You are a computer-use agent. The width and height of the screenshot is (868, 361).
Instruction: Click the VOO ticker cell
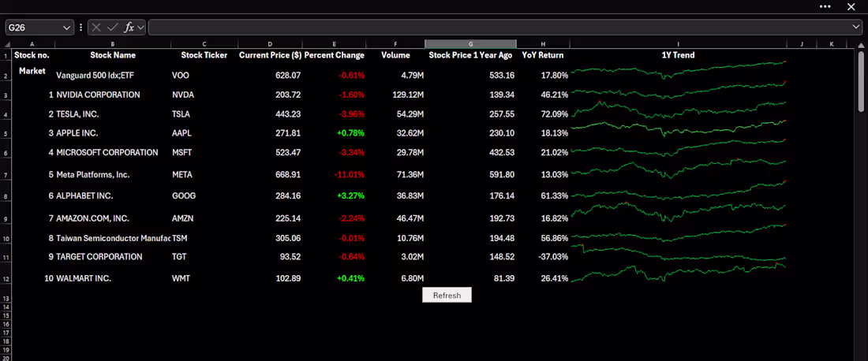tap(181, 75)
